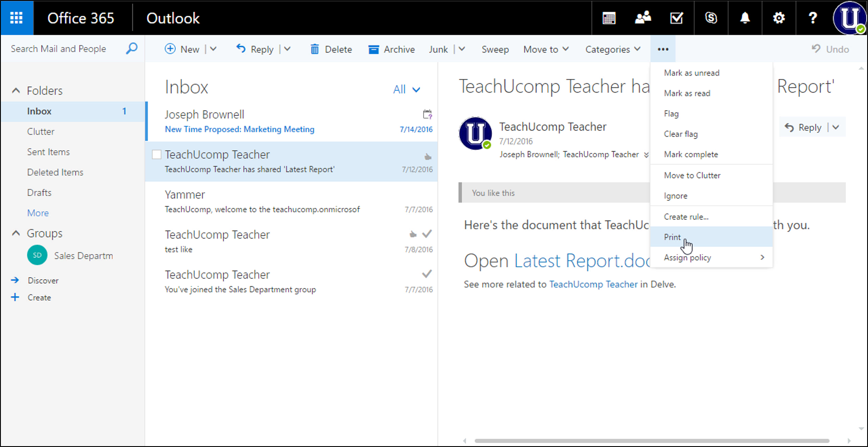Toggle complete checkmark on Sales Department message

[x=427, y=274]
